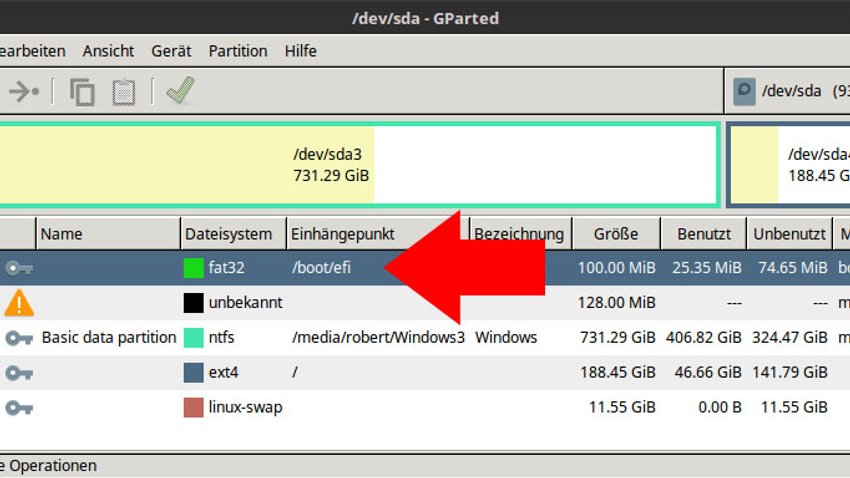Screen dimensions: 850x478
Task: Sort by the Bezeichnung column header
Action: click(x=520, y=234)
